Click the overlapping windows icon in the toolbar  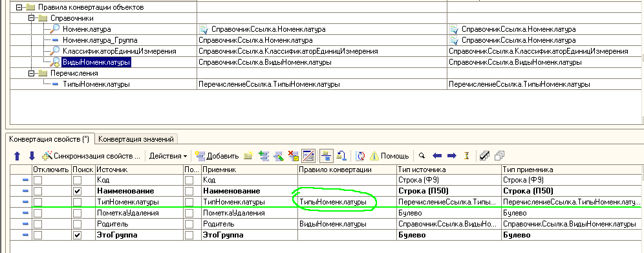[499, 156]
